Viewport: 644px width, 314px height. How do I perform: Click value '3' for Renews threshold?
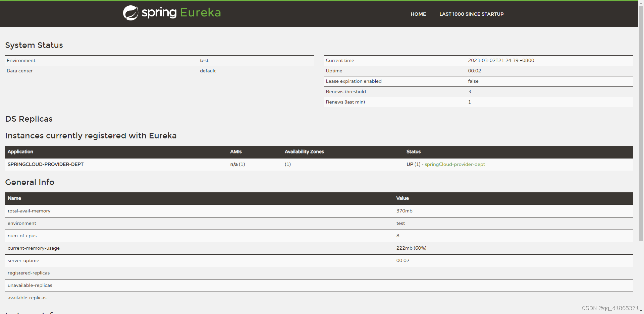470,91
